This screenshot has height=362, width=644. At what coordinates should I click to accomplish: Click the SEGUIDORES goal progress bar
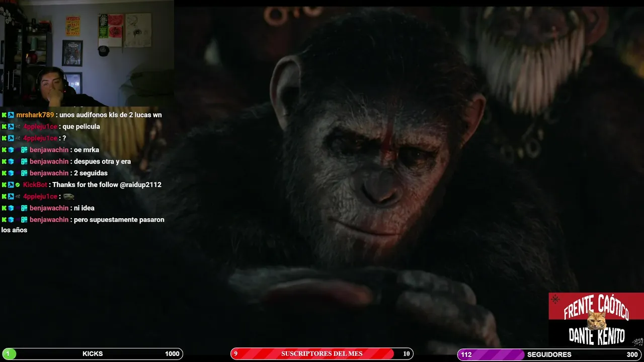pos(550,354)
